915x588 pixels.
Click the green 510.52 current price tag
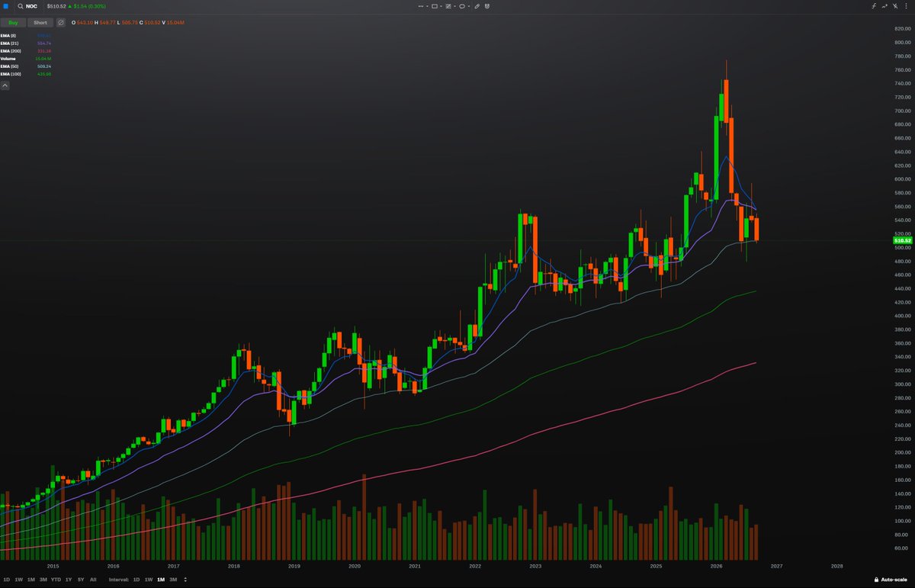tap(901, 240)
